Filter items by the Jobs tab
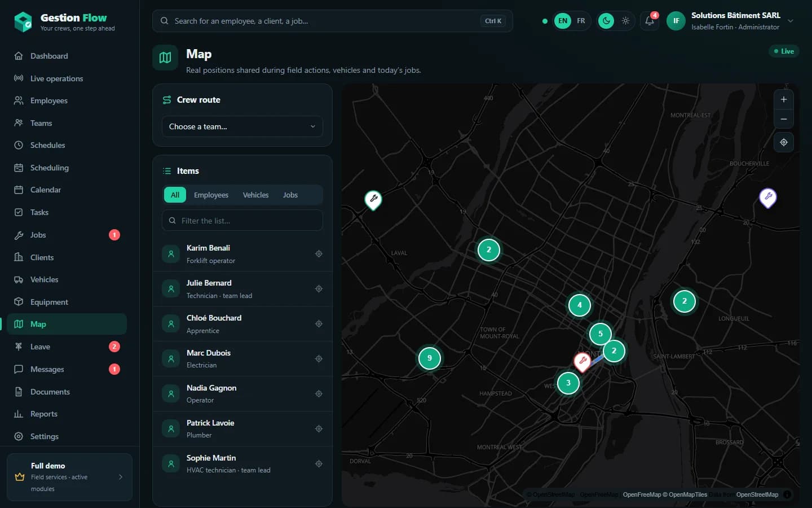 pyautogui.click(x=290, y=195)
